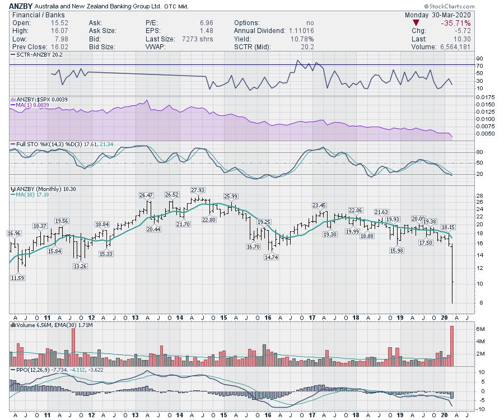Click the red down-triangle change indicator
Screen dimensions: 504x420
click(x=416, y=23)
